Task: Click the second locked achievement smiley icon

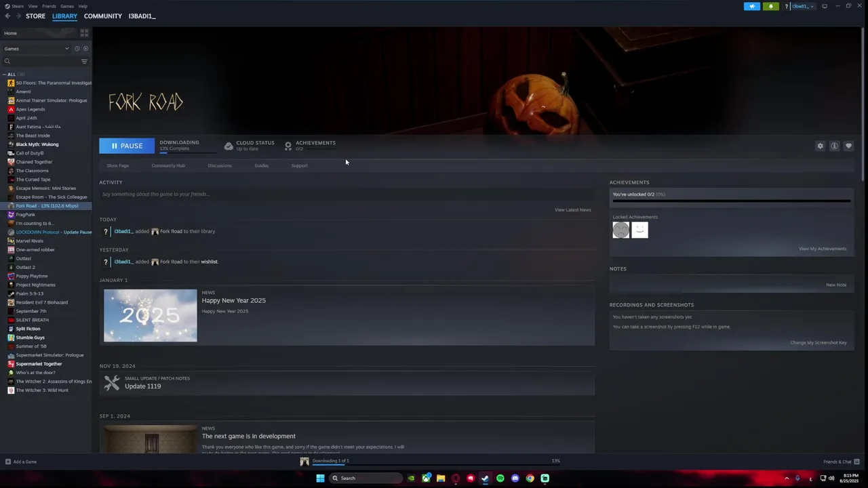Action: tap(639, 230)
